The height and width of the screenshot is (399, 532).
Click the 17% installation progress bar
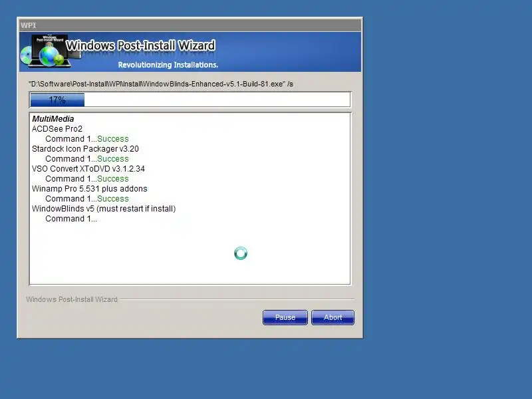click(x=190, y=100)
